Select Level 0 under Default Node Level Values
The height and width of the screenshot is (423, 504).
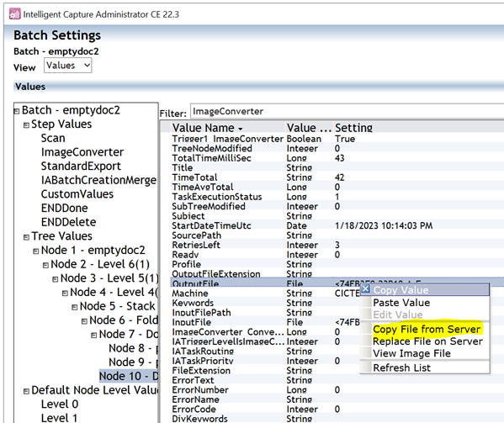pos(60,404)
